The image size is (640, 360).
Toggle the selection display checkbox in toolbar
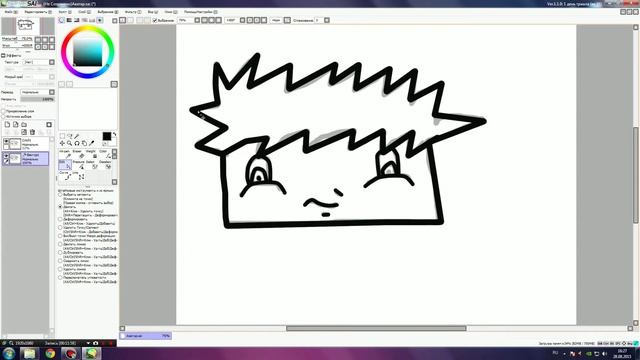(155, 20)
